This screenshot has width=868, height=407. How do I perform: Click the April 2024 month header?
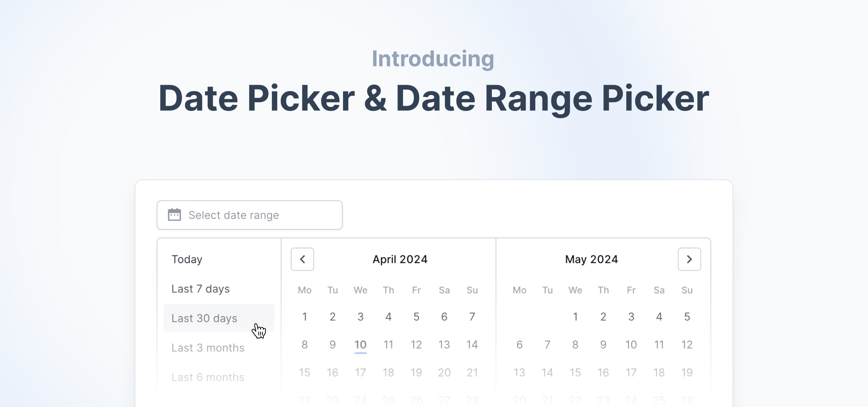point(400,259)
